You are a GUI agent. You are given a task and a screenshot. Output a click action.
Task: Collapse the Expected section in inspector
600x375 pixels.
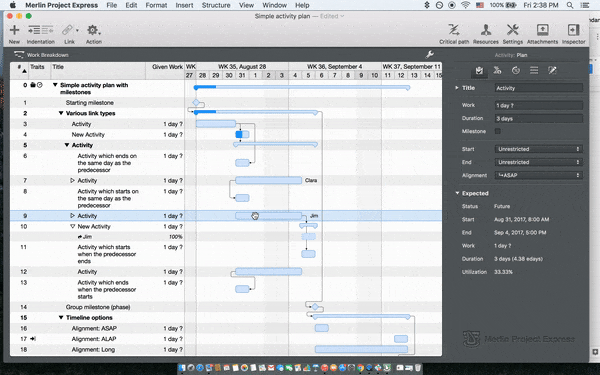coord(457,193)
